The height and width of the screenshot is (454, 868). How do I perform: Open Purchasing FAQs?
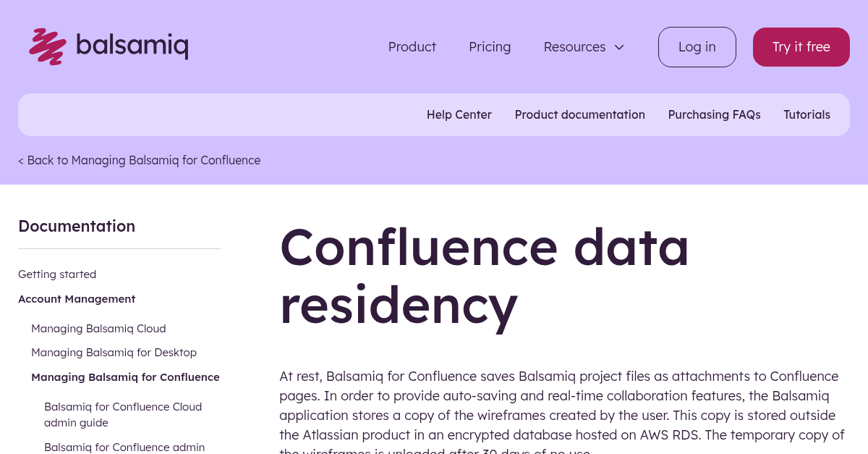pyautogui.click(x=715, y=114)
